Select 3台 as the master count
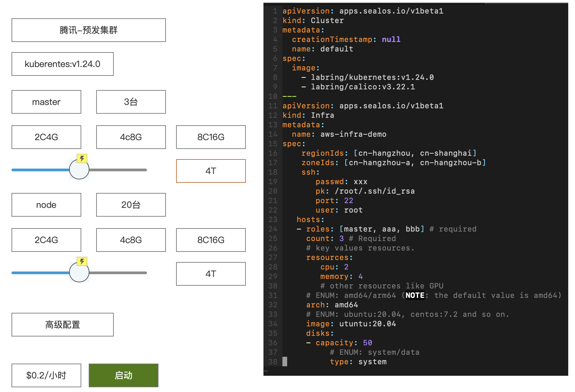Image resolution: width=575 pixels, height=392 pixels. (x=131, y=102)
